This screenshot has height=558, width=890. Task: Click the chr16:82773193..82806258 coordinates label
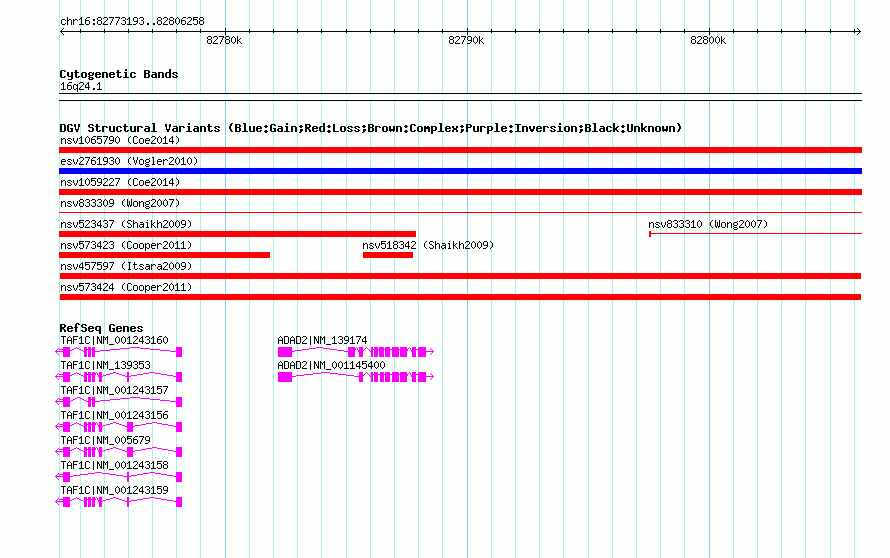132,22
